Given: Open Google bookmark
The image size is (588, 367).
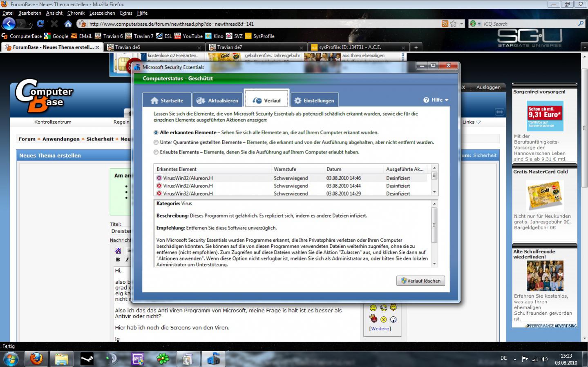Looking at the screenshot, I should pos(56,36).
